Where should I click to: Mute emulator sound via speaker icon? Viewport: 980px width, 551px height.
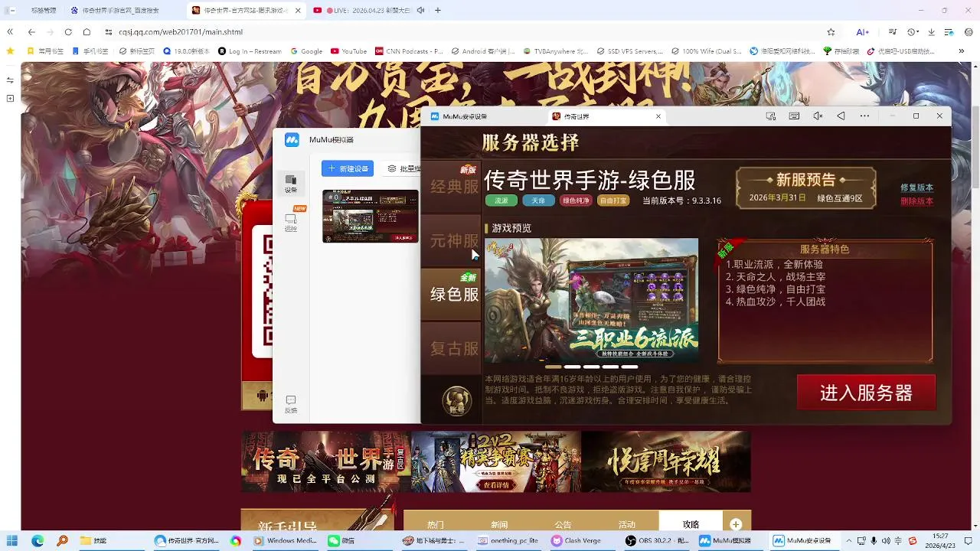coord(818,116)
